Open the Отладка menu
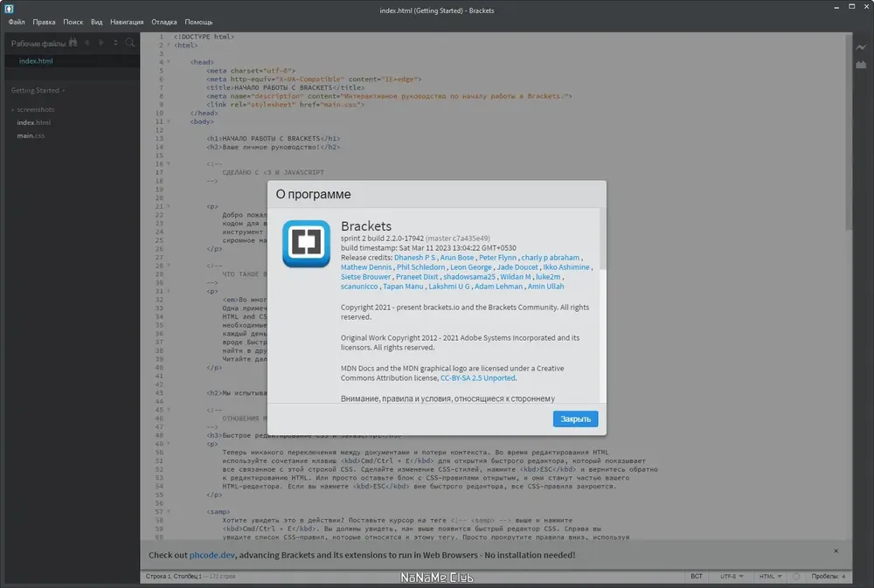 point(164,23)
